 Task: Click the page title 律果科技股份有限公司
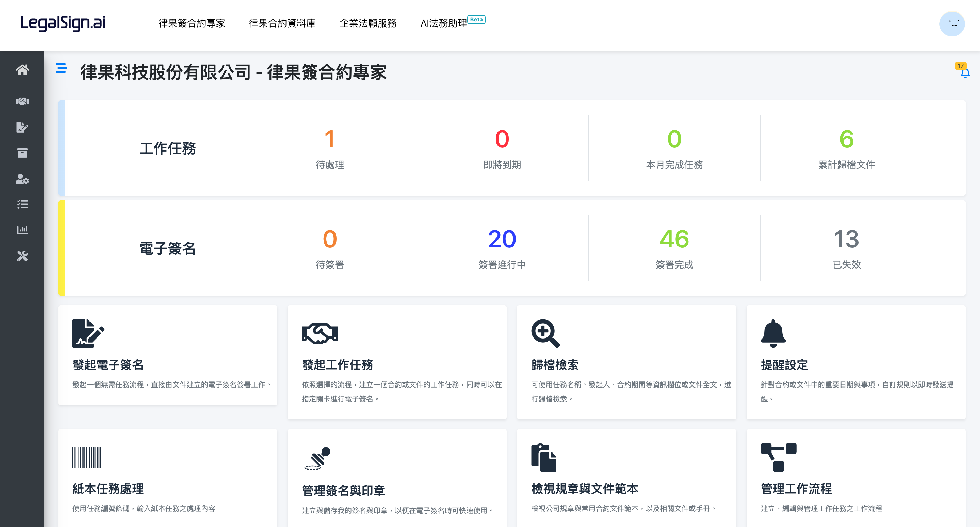point(165,72)
